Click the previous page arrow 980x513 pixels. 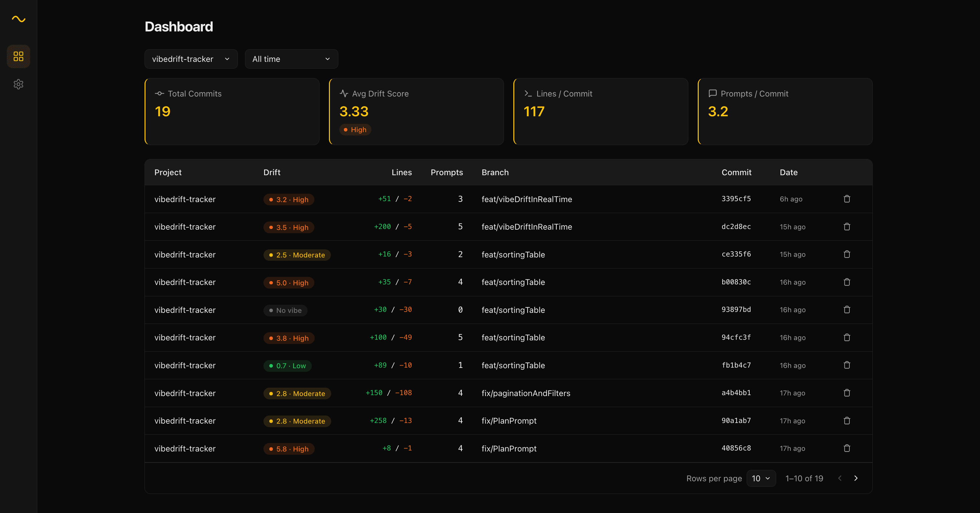pyautogui.click(x=839, y=478)
